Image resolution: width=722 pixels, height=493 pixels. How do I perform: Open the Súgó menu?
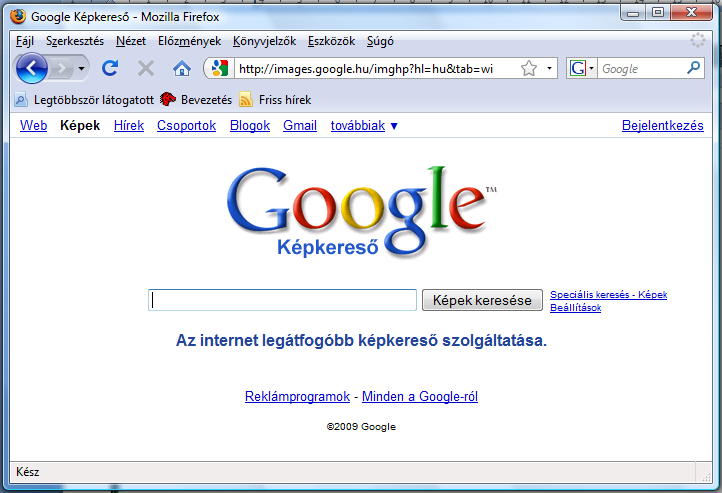point(380,41)
